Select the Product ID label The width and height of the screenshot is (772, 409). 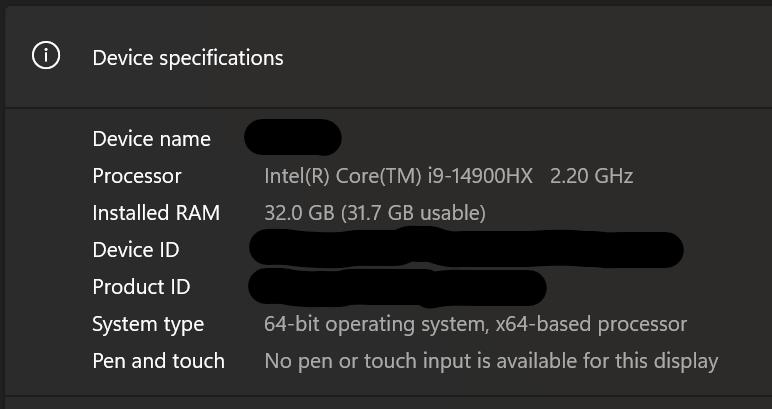141,287
